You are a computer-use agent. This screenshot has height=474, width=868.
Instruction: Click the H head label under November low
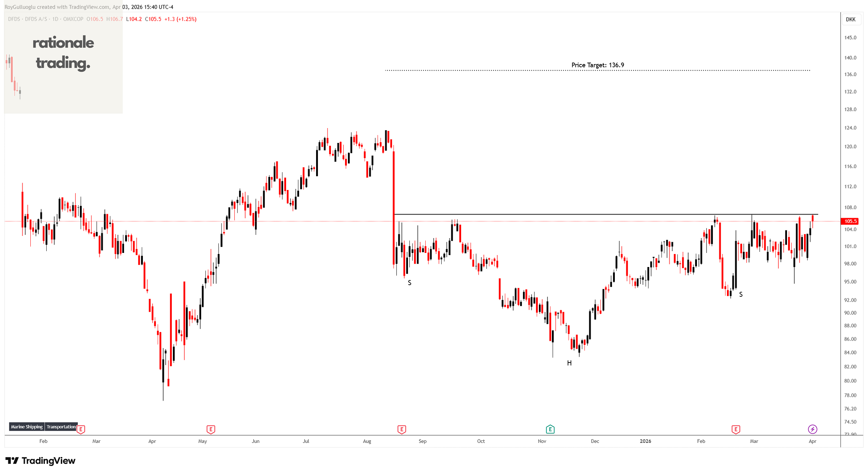[569, 363]
